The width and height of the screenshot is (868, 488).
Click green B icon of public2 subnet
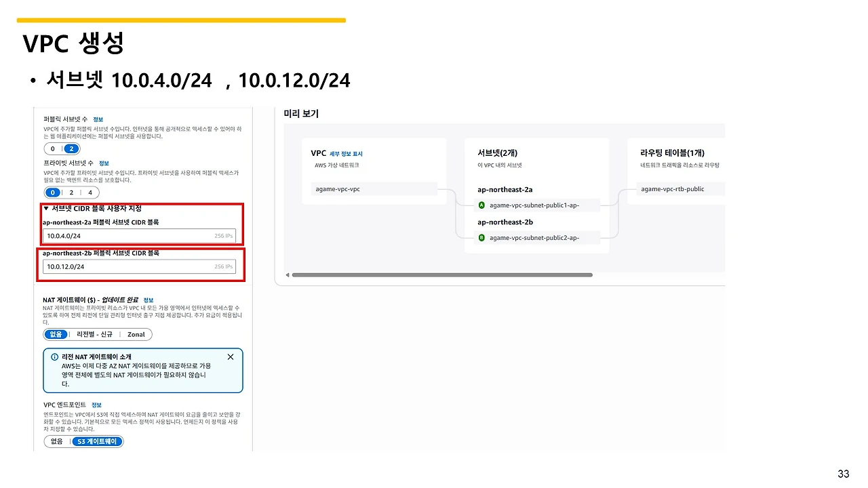[x=481, y=238]
